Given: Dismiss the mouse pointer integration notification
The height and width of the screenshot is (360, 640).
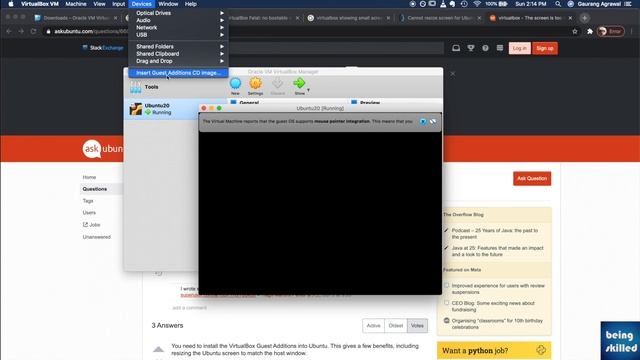Looking at the screenshot, I should (x=433, y=122).
